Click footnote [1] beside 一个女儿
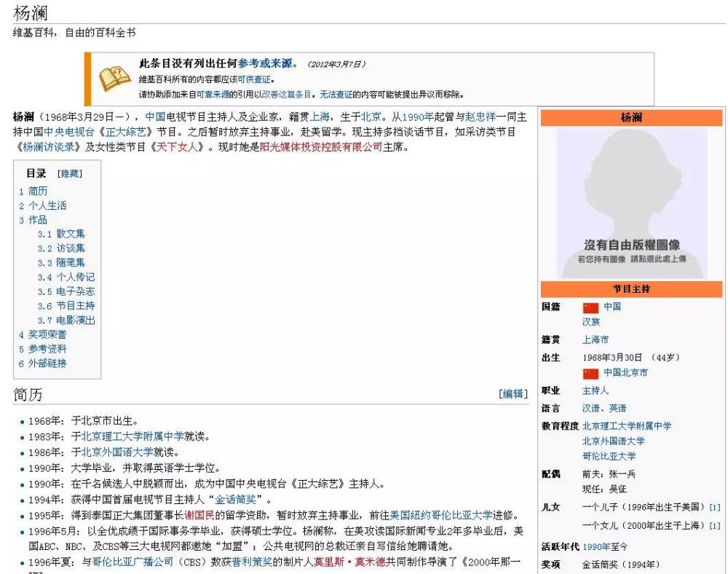Screen dimensions: 728x574 [715, 526]
